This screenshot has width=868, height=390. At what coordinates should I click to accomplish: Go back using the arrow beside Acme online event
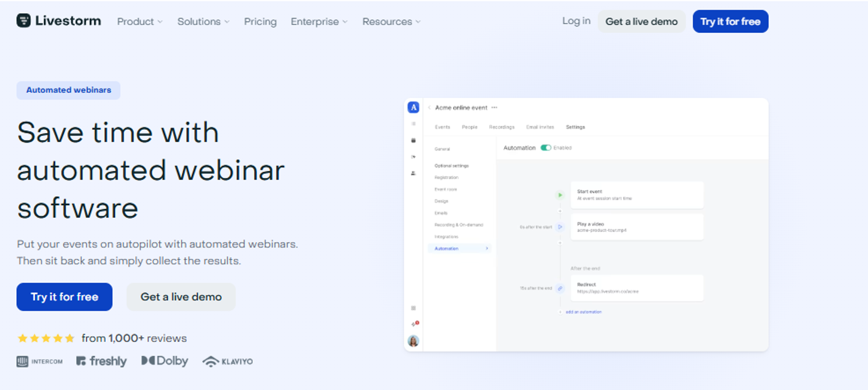click(429, 108)
